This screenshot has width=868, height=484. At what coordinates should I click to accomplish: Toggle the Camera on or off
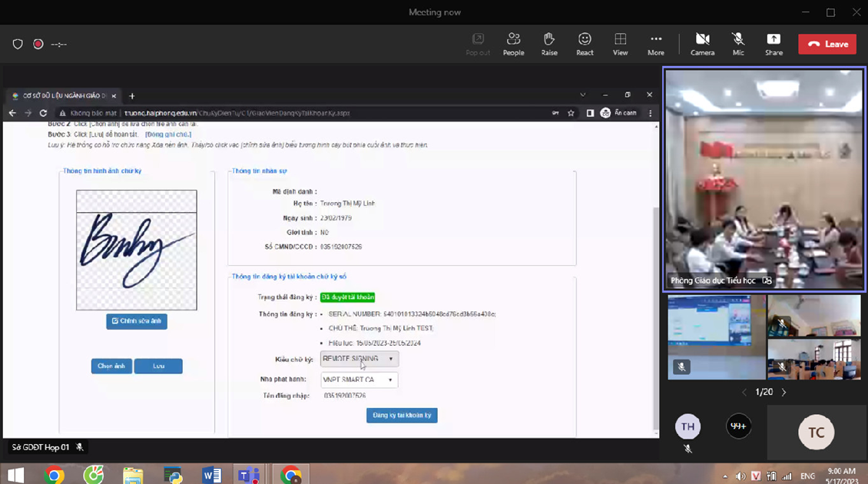[702, 44]
